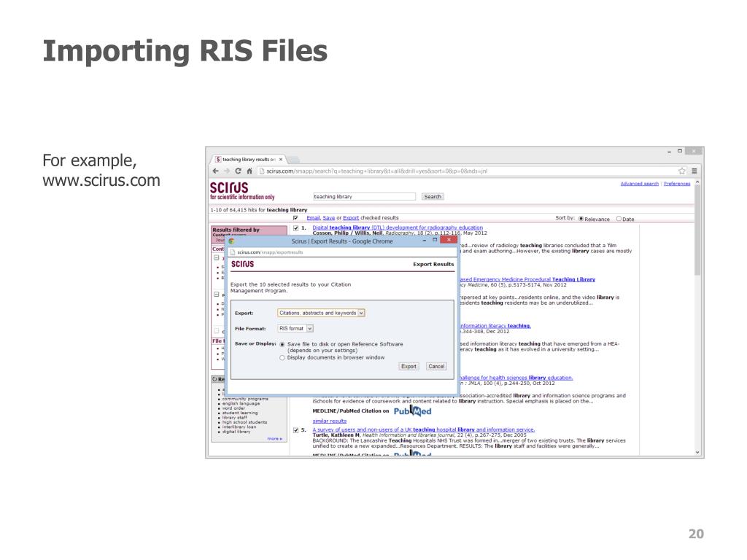Reload the Scirus results page
This screenshot has width=747, height=560.
coord(238,171)
